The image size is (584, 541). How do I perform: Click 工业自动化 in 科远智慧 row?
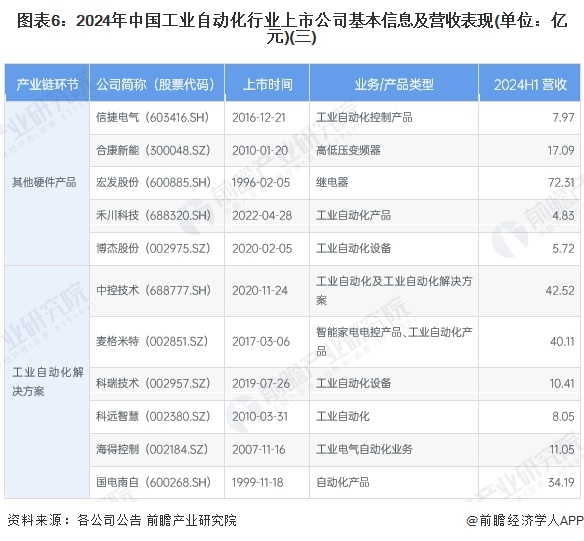click(x=343, y=416)
